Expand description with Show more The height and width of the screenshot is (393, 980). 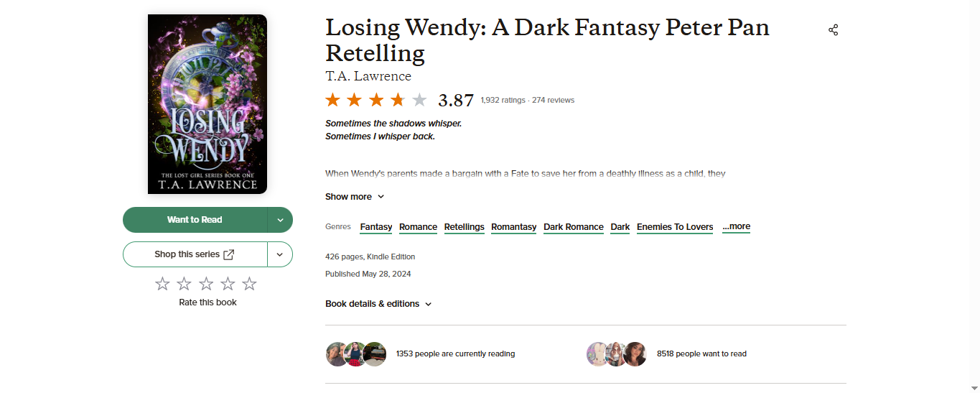pyautogui.click(x=355, y=197)
